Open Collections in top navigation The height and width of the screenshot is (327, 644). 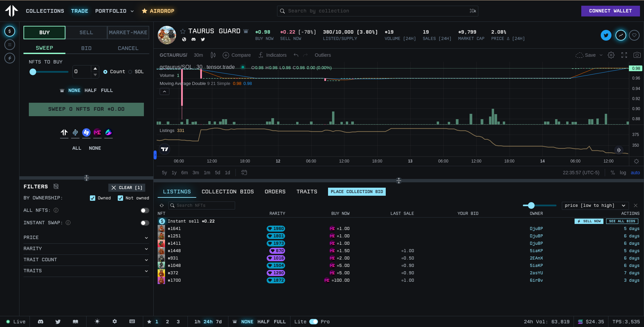(45, 11)
